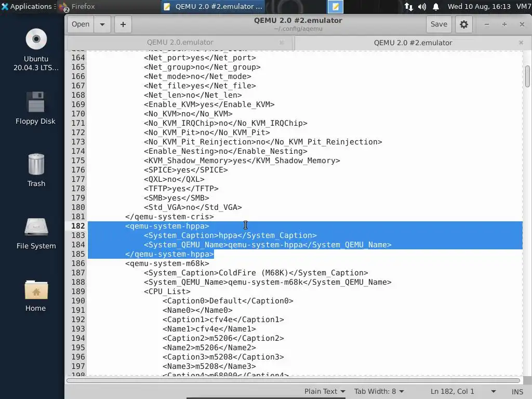The width and height of the screenshot is (532, 399).
Task: Click the <Caption2>m5206</Caption2> line
Action: pos(223,338)
